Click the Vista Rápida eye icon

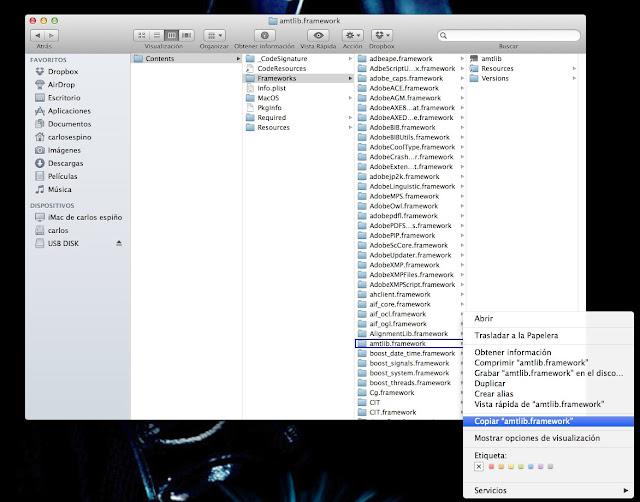318,36
